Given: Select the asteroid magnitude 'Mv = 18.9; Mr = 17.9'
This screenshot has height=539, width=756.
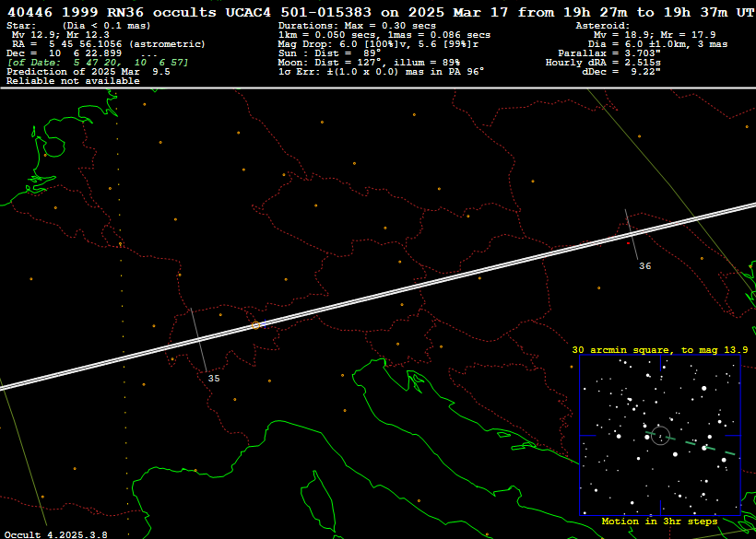Looking at the screenshot, I should point(655,35).
